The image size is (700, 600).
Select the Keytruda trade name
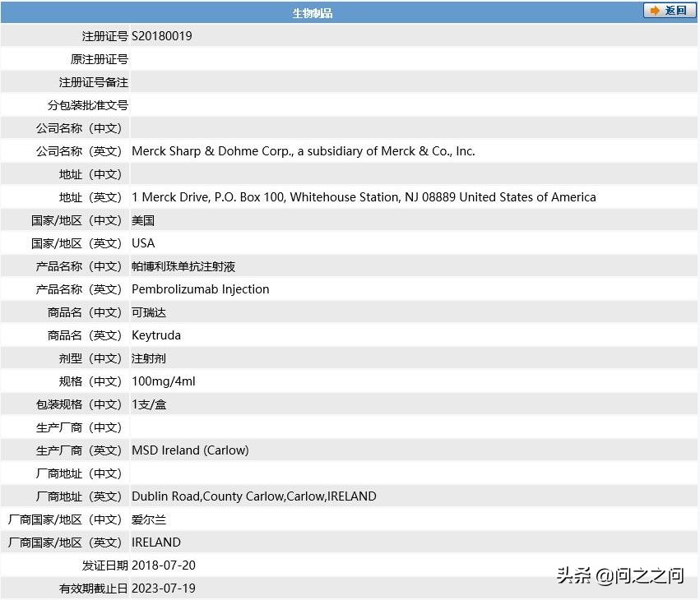[x=156, y=335]
